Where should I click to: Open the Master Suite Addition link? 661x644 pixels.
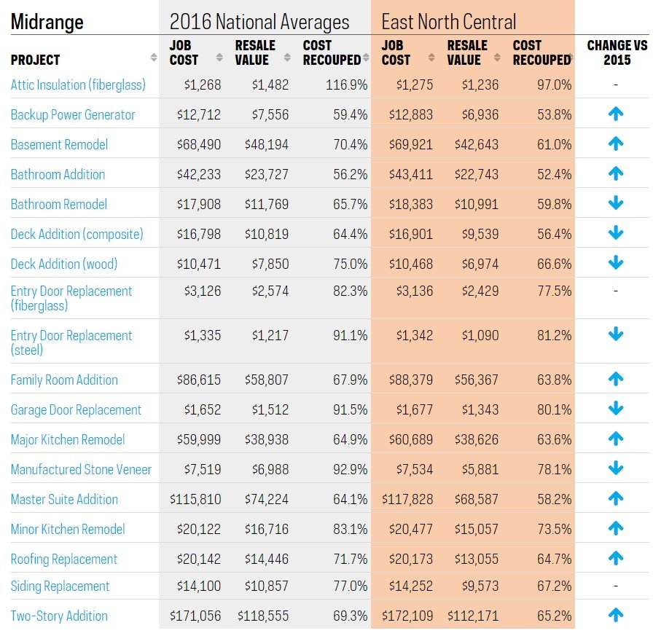point(64,499)
